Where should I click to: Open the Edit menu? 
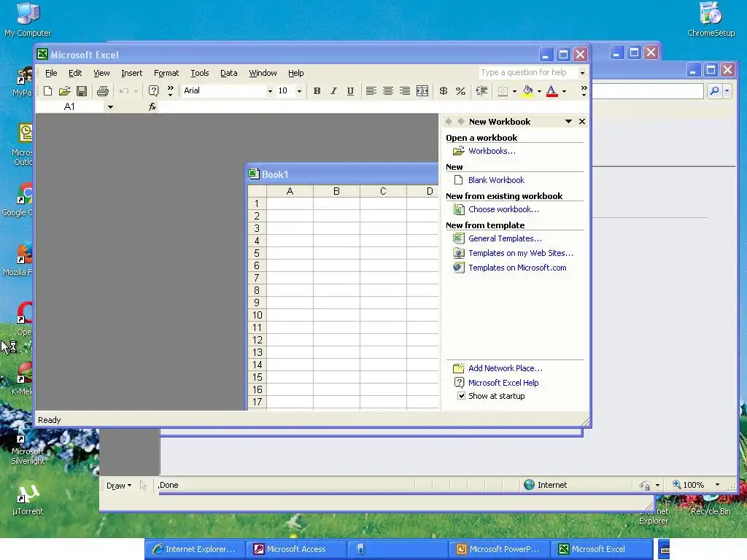pyautogui.click(x=75, y=73)
